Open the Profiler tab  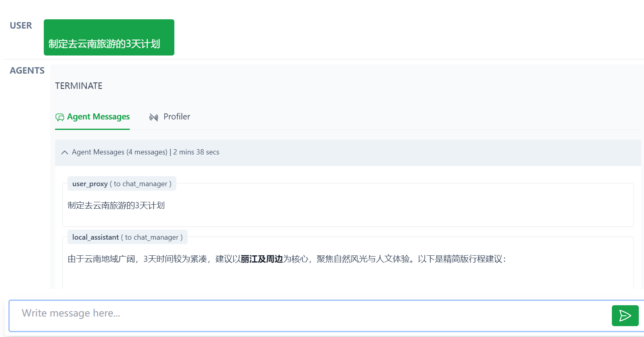click(170, 117)
